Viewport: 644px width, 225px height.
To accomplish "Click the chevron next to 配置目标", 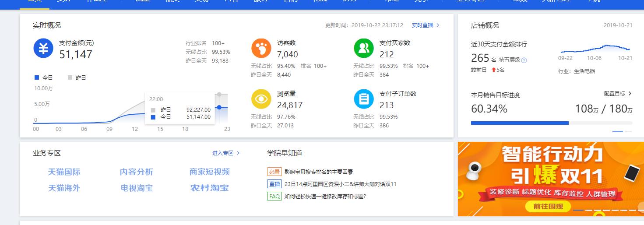I will [630, 93].
